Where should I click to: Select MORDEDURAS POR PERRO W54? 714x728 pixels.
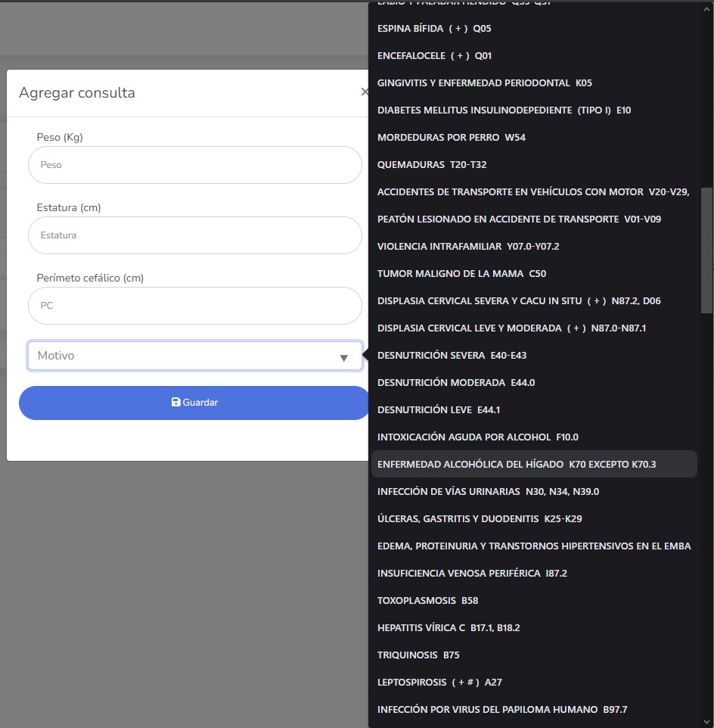[x=451, y=138]
